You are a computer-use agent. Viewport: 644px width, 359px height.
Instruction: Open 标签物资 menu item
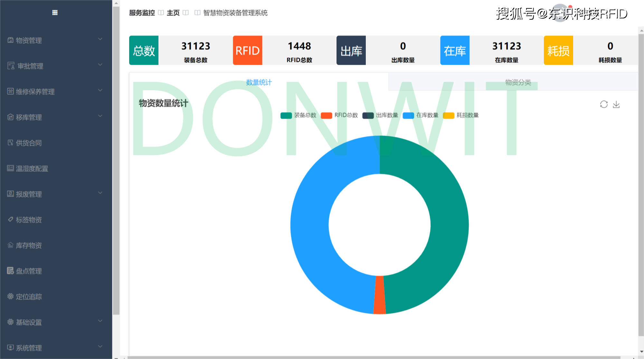coord(56,219)
